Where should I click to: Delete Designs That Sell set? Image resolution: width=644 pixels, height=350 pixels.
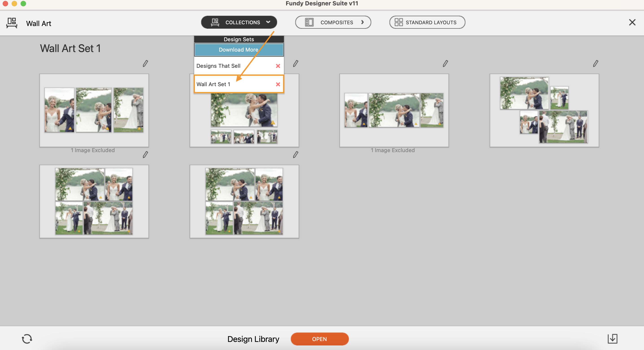278,66
